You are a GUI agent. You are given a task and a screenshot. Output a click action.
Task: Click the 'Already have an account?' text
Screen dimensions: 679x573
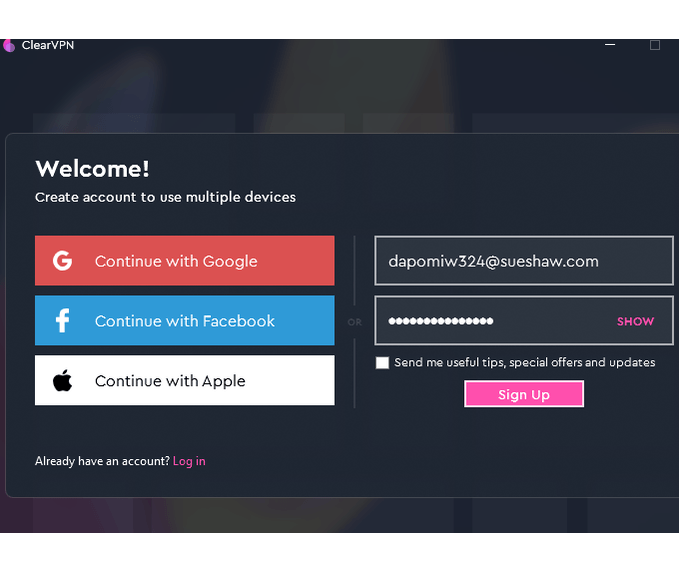click(102, 461)
